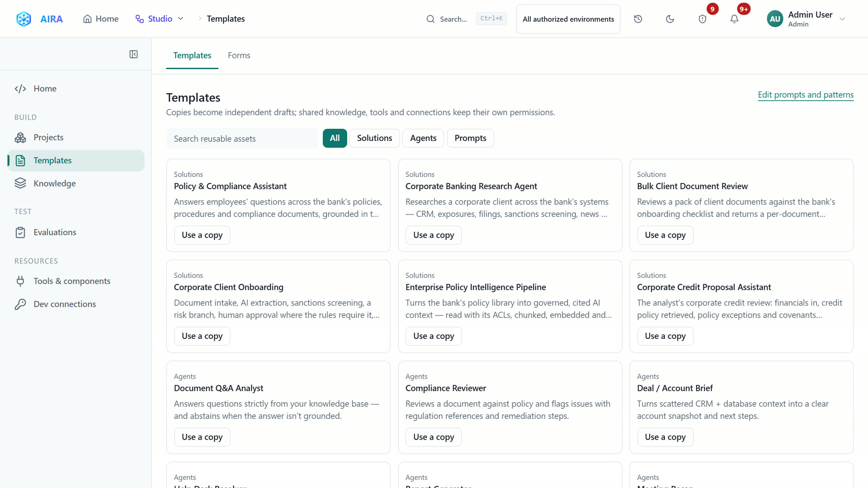Click the Evaluations clipboard icon
868x488 pixels.
[x=20, y=232]
